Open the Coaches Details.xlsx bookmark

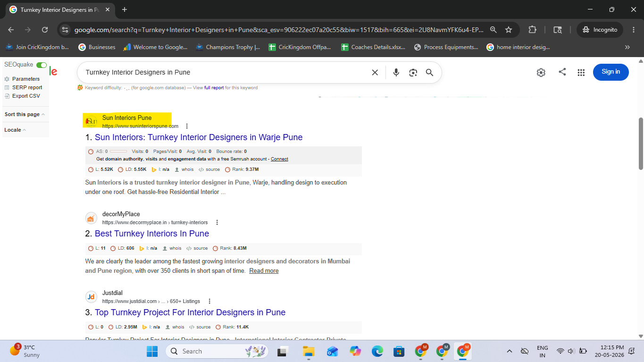pyautogui.click(x=372, y=47)
